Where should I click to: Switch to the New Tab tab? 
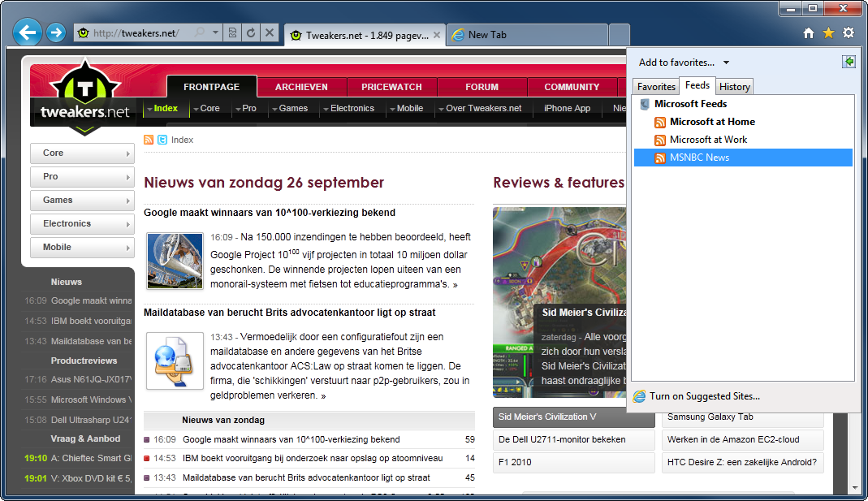526,35
